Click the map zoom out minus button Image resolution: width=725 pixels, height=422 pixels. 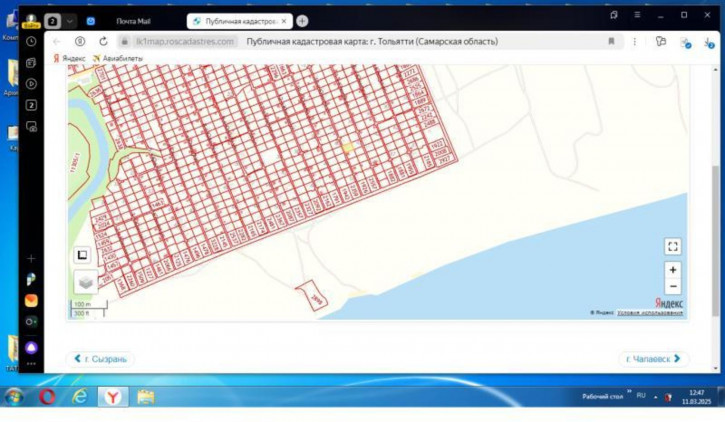point(672,287)
